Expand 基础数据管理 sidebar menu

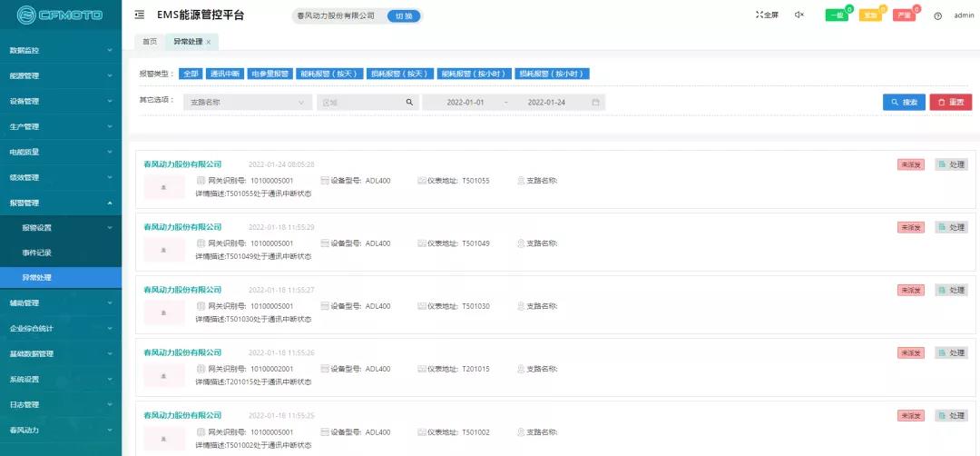[x=61, y=353]
